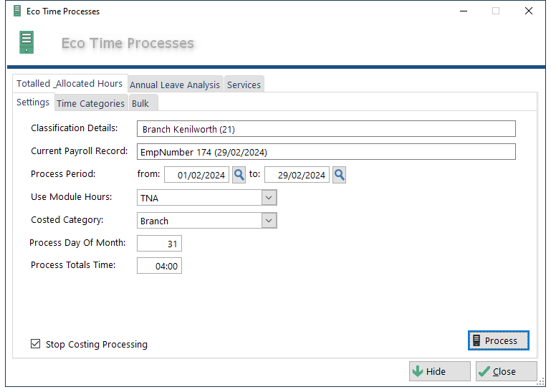Focus the Current Payroll Record field

tap(325, 152)
